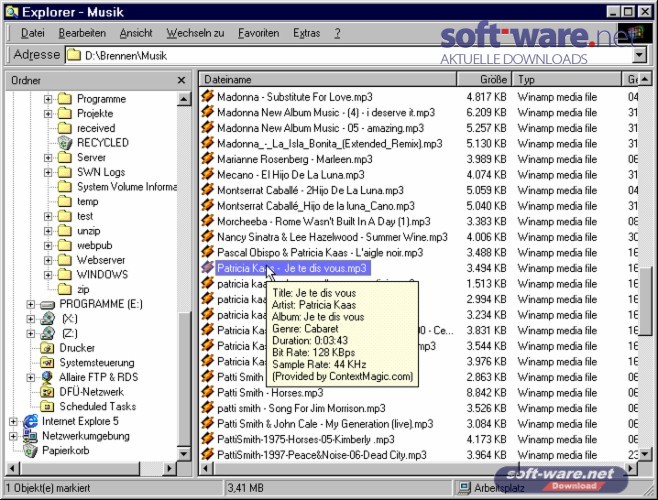Click the (Z:) network drive icon
Image resolution: width=658 pixels, height=500 pixels.
pyautogui.click(x=47, y=333)
